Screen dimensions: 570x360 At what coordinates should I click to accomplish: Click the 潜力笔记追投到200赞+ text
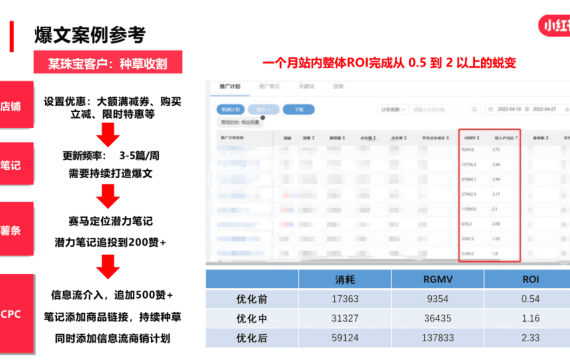pos(110,242)
